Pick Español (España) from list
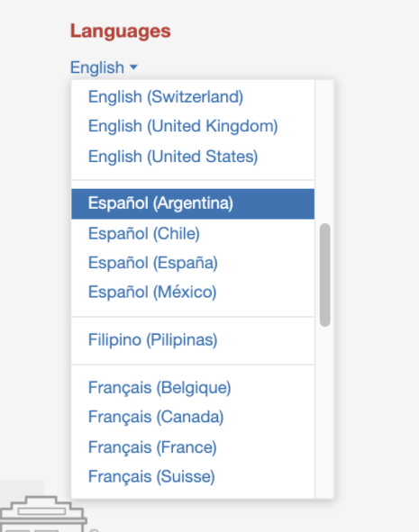 pyautogui.click(x=193, y=263)
